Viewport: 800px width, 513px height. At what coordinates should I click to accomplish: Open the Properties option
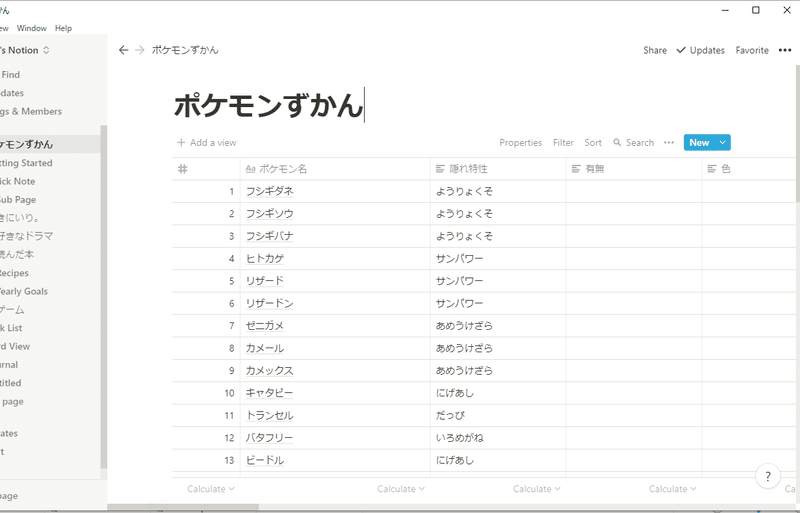click(520, 142)
